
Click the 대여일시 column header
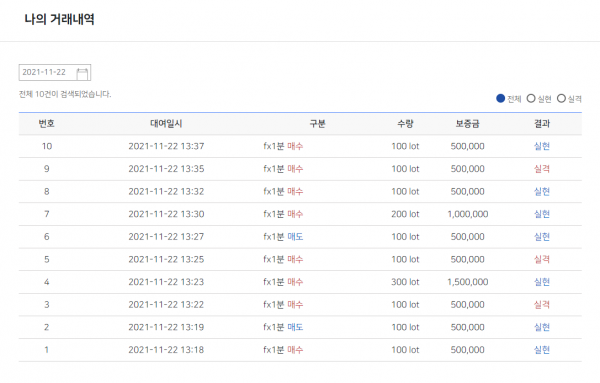pos(166,124)
